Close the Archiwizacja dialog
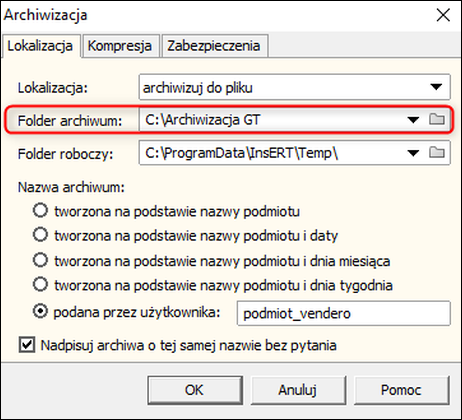This screenshot has height=420, width=462. pyautogui.click(x=443, y=15)
